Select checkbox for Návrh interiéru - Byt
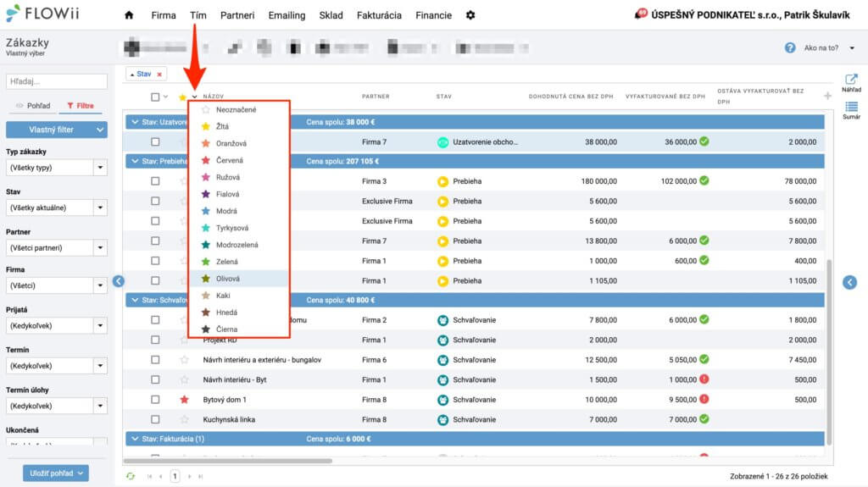This screenshot has height=487, width=868. pyautogui.click(x=155, y=379)
